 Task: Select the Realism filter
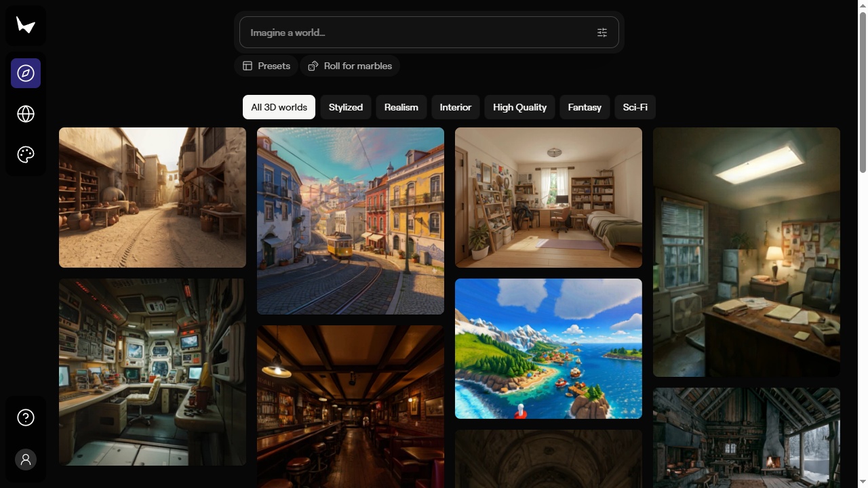tap(401, 107)
